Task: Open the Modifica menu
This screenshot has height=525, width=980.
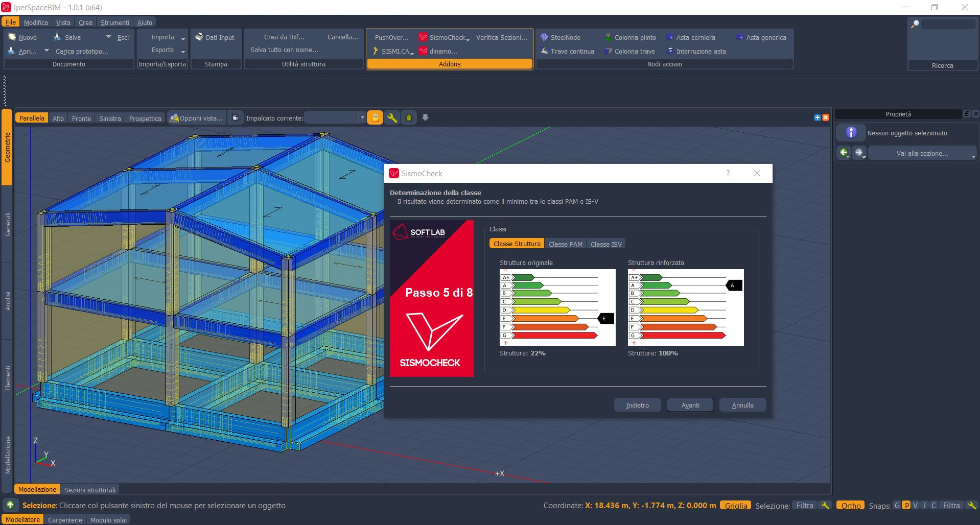Action: (x=36, y=22)
